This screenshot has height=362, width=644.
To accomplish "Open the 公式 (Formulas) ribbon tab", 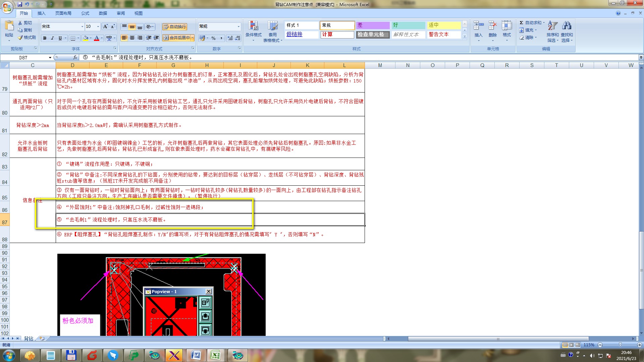I will [85, 13].
